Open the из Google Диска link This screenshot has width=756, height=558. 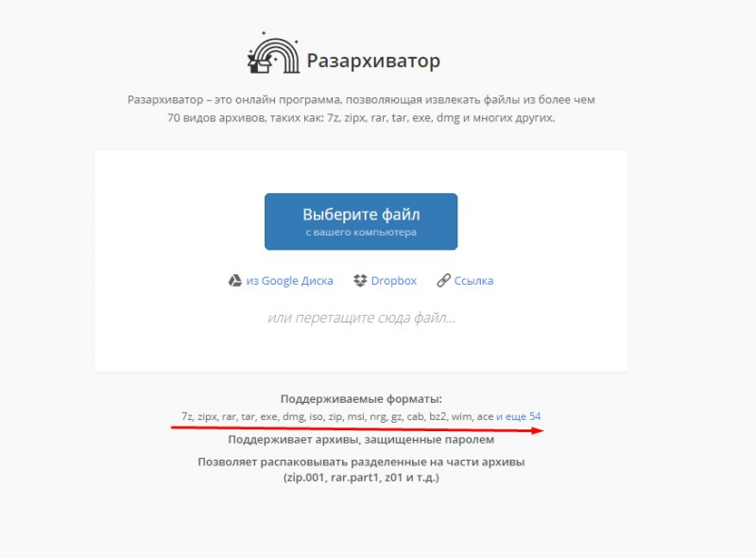click(289, 281)
